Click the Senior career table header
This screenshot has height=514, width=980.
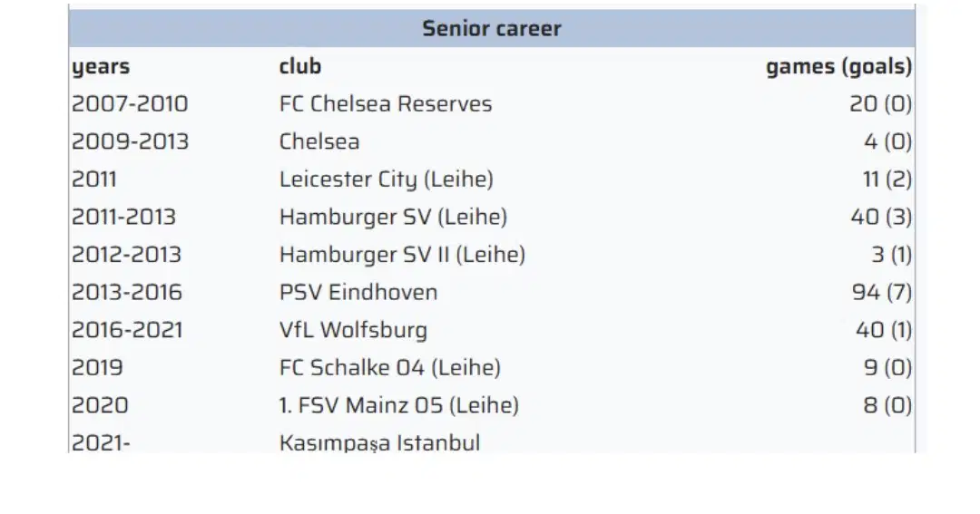point(492,28)
